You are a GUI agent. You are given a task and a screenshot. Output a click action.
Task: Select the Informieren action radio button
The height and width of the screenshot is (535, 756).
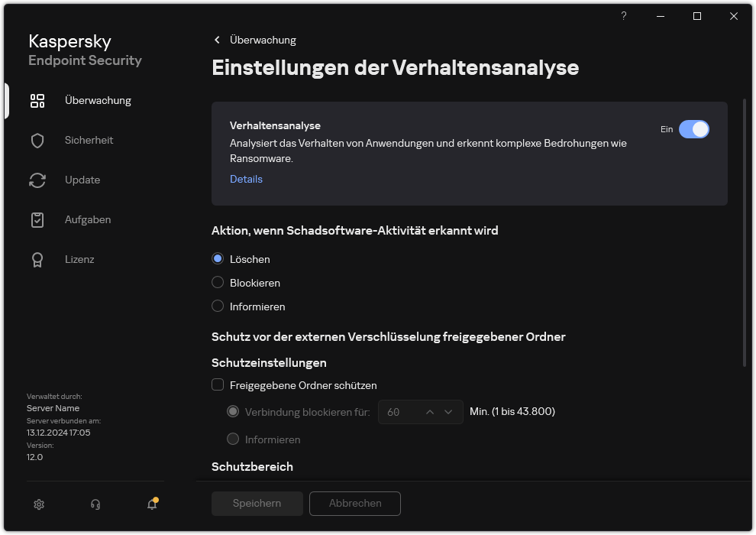tap(216, 306)
